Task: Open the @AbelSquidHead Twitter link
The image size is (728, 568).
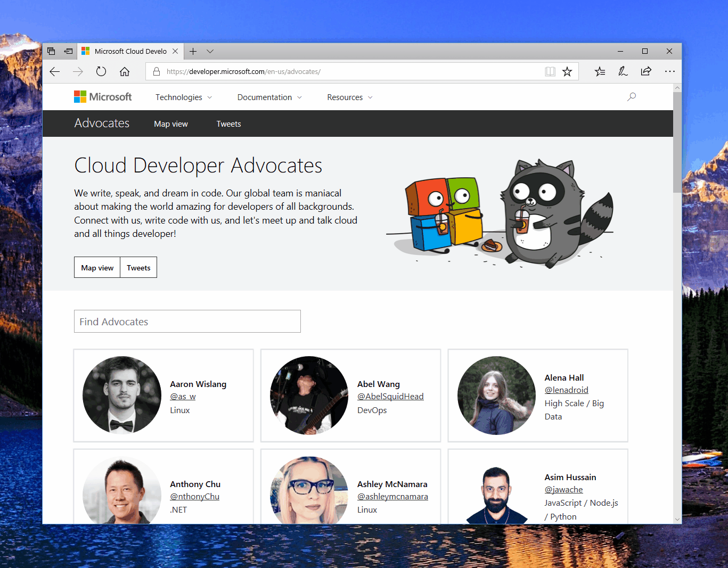Action: point(390,397)
